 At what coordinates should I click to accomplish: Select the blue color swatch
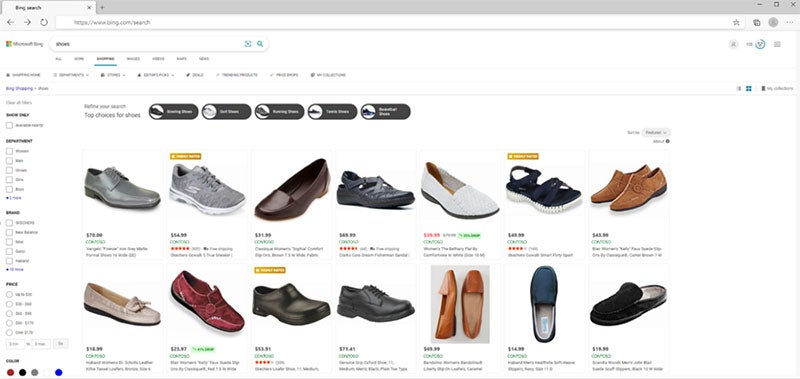(59, 373)
